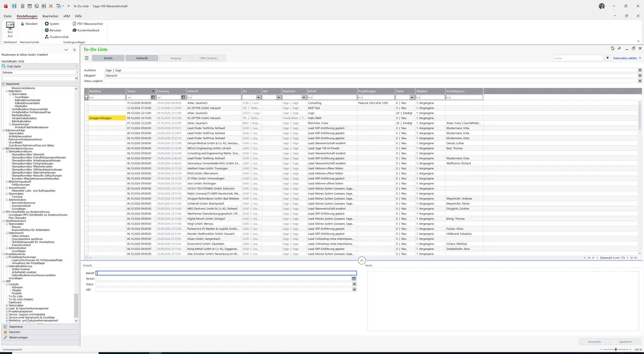
Task: Collapse the details pane with round arrow
Action: tap(362, 260)
